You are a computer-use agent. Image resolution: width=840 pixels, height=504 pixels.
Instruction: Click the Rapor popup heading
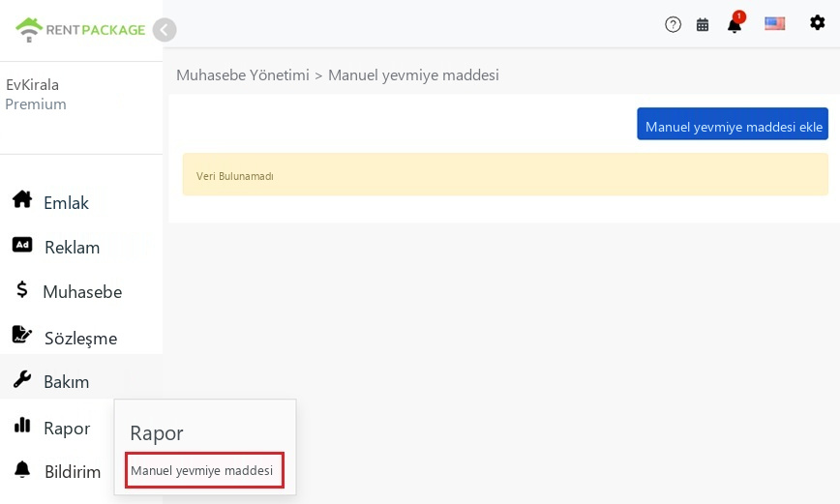(157, 432)
